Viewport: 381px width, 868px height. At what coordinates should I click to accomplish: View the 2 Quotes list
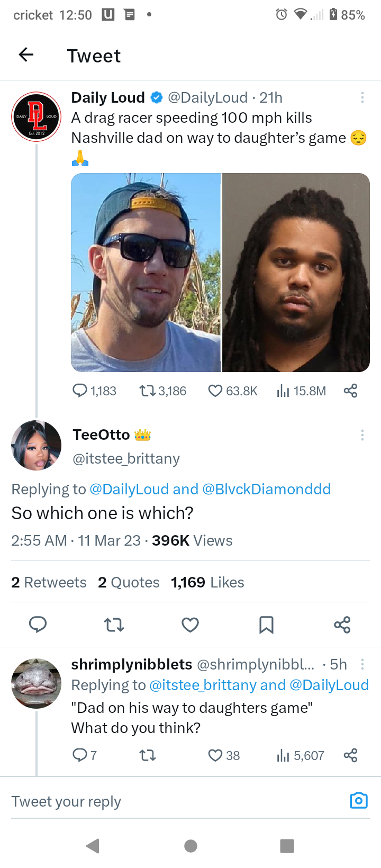129,582
